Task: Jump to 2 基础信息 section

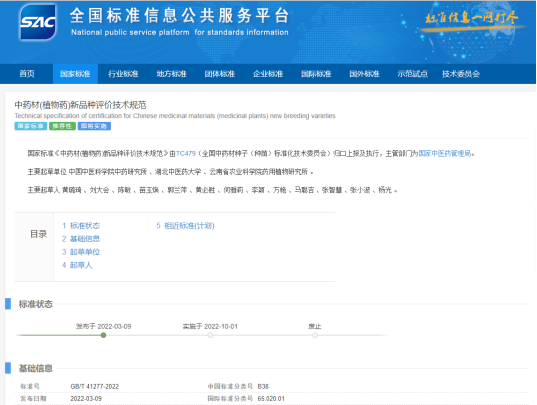Action: pyautogui.click(x=81, y=239)
